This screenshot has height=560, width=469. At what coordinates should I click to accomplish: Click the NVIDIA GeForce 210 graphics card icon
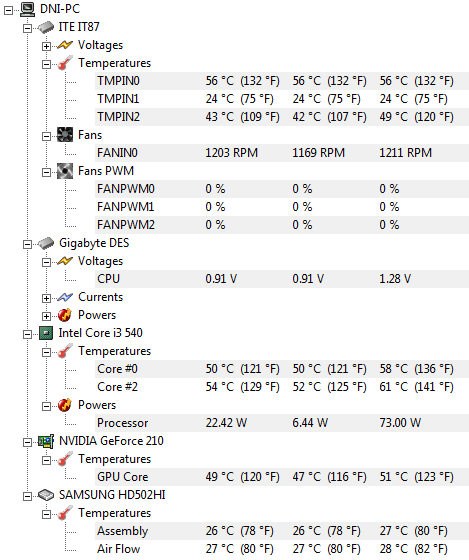click(46, 441)
